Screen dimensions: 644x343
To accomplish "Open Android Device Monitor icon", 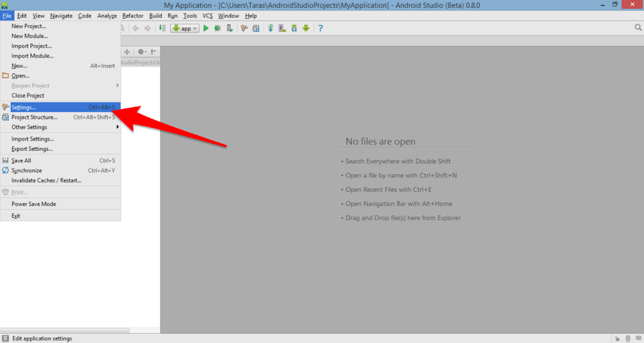I will tap(306, 28).
